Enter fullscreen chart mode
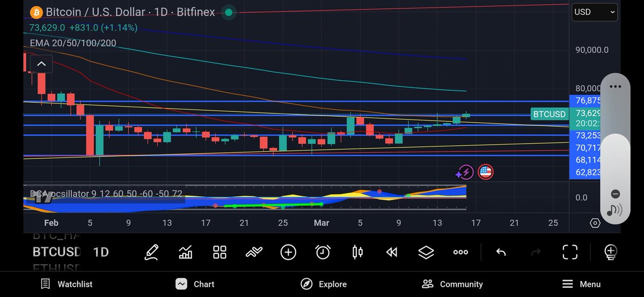Screen dimensions: 644x297 pos(570,252)
